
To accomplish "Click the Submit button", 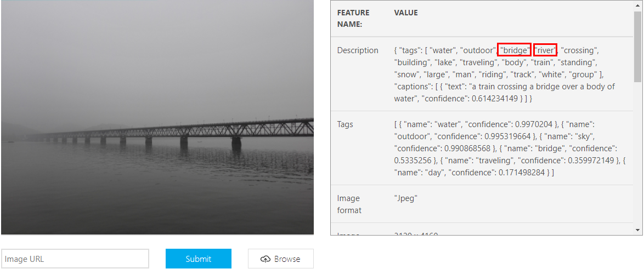I will [199, 259].
